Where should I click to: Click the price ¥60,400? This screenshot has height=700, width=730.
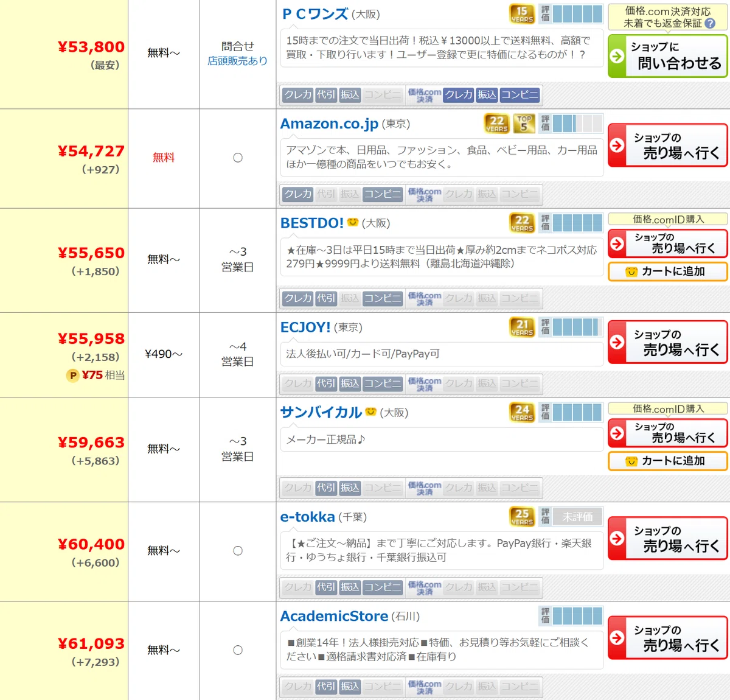[91, 544]
